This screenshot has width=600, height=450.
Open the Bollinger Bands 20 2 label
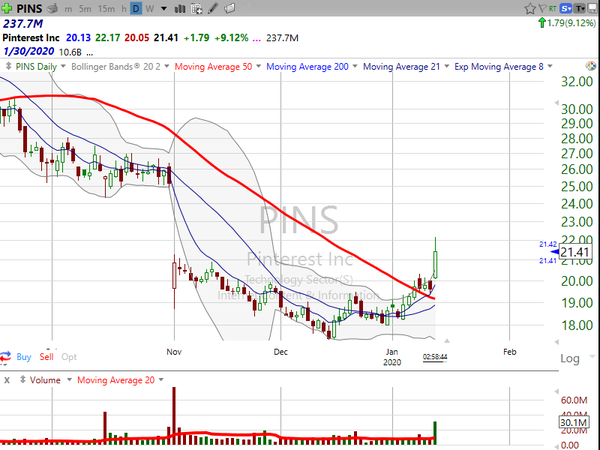116,67
